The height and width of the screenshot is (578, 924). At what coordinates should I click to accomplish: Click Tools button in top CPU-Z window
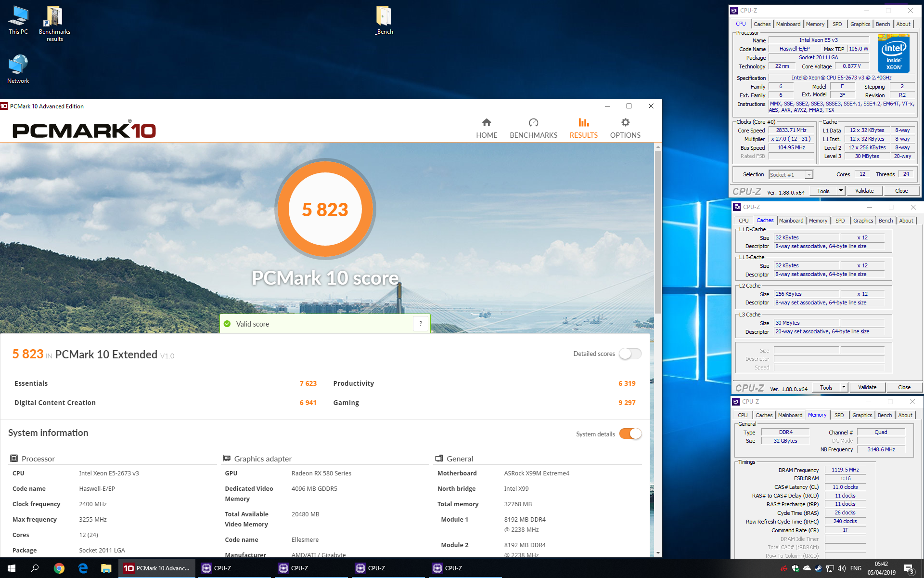coord(823,191)
